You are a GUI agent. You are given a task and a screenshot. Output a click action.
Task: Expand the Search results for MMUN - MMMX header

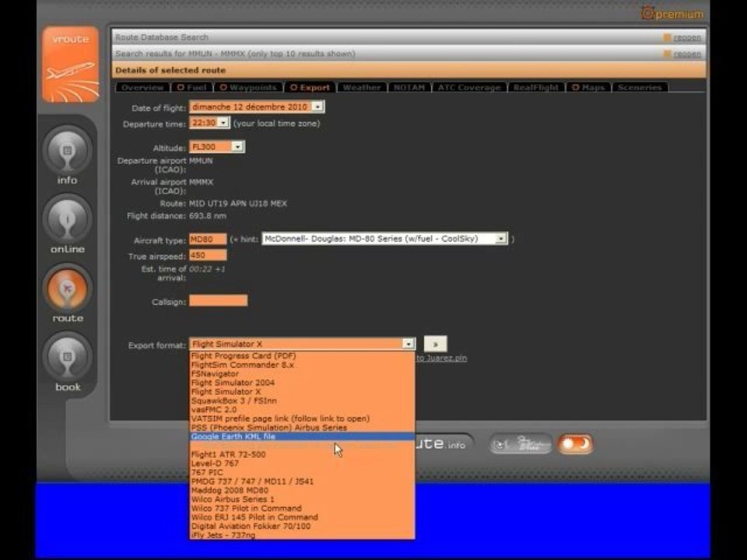(x=409, y=54)
